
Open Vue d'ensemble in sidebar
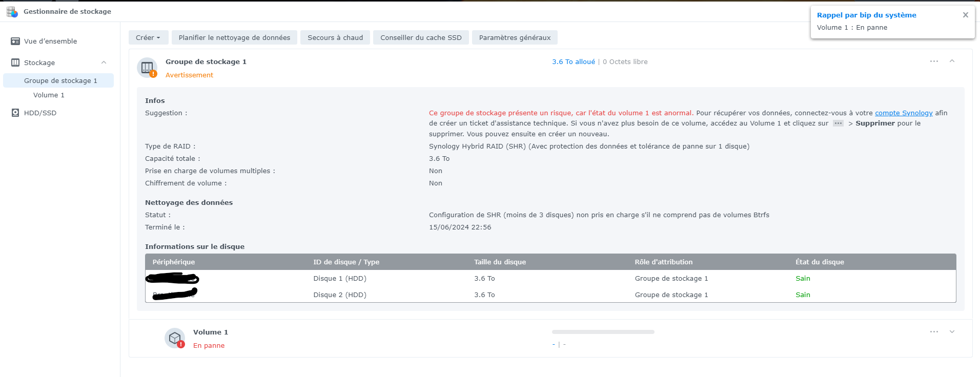coord(50,41)
